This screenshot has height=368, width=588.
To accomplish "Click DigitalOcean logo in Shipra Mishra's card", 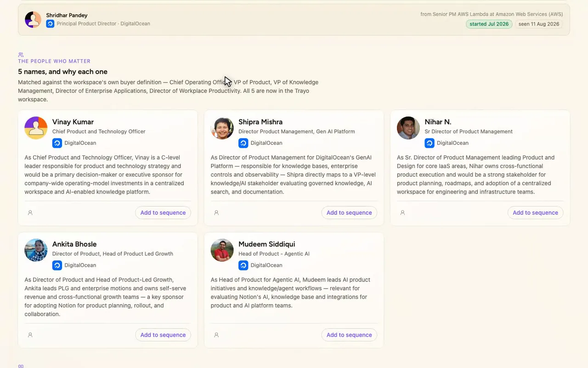I will (x=243, y=143).
